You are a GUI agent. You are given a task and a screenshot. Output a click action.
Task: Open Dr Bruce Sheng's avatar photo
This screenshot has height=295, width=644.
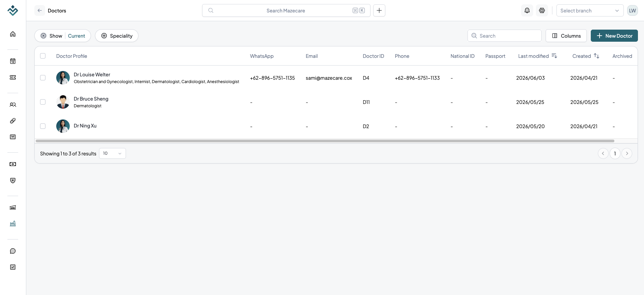coord(63,102)
